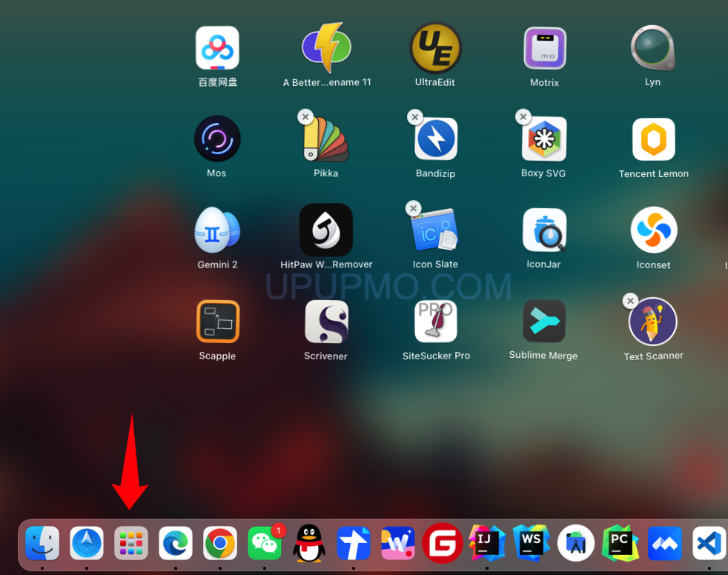The width and height of the screenshot is (728, 575).
Task: Launch the IconJar app
Action: pos(545,230)
